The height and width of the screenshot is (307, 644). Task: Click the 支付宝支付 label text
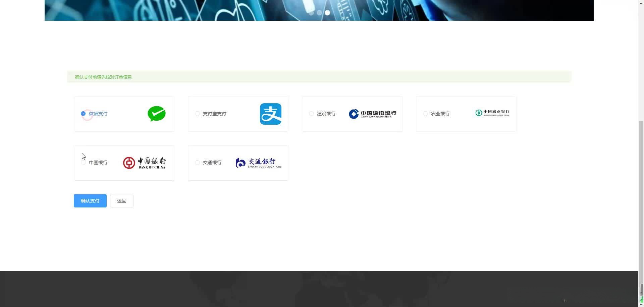point(215,114)
